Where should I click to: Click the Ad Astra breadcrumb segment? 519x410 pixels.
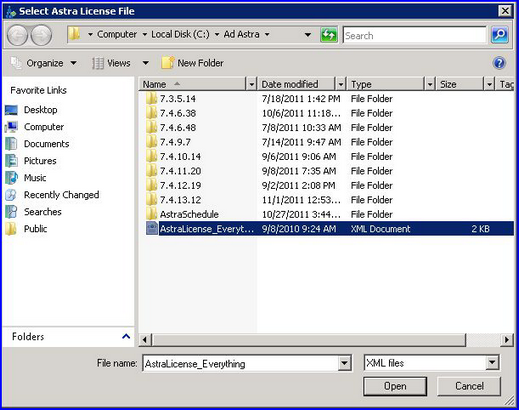coord(242,34)
